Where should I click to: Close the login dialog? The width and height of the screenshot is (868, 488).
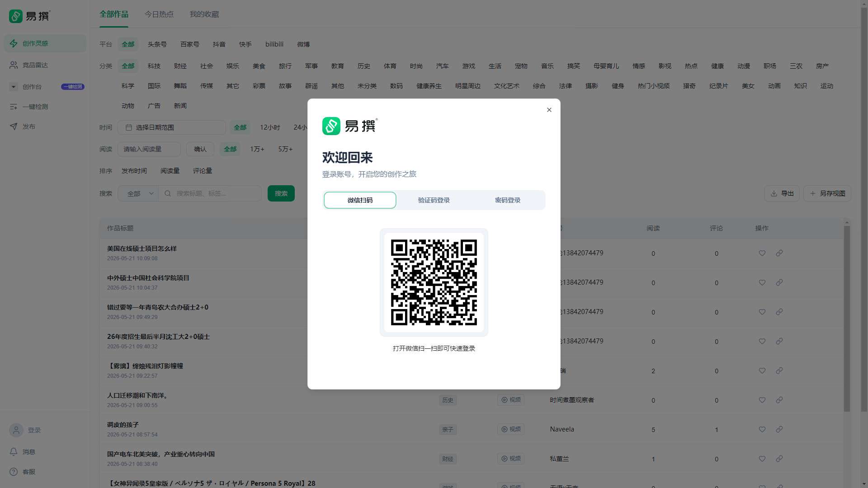(549, 110)
